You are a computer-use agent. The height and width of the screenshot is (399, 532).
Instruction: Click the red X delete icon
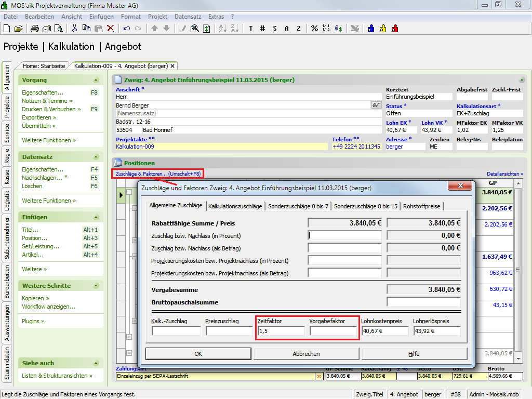[110, 29]
